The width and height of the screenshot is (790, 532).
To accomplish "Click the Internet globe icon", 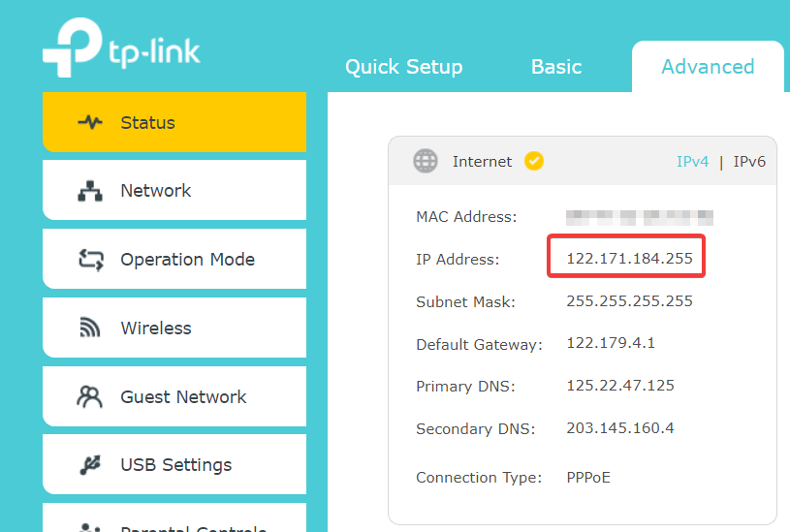I will [x=426, y=161].
